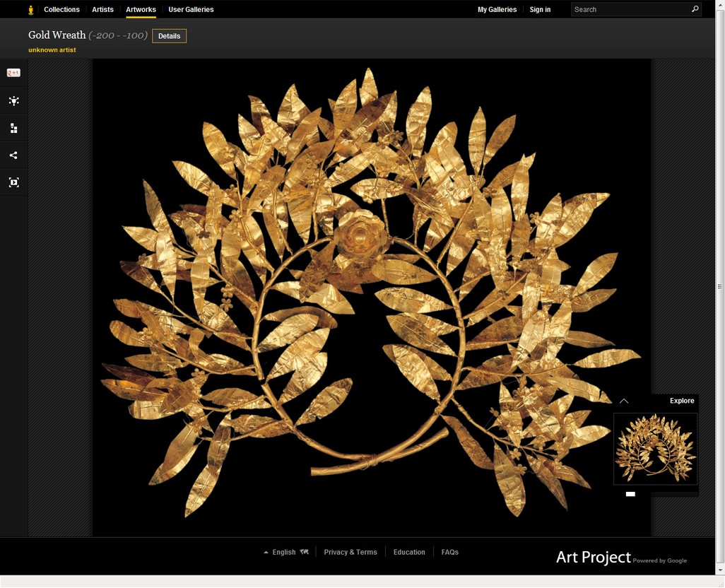
Task: Click the Sign in link
Action: (540, 9)
